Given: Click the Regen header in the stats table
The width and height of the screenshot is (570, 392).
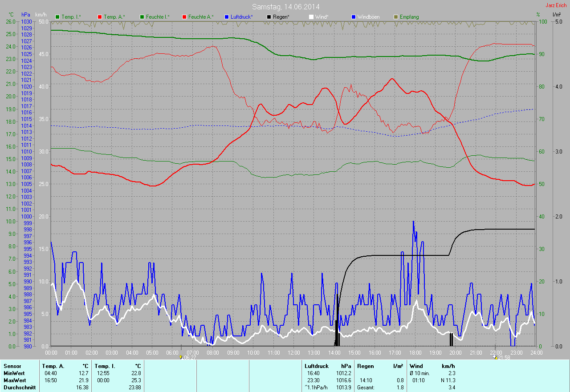Looking at the screenshot, I should click(x=366, y=366).
